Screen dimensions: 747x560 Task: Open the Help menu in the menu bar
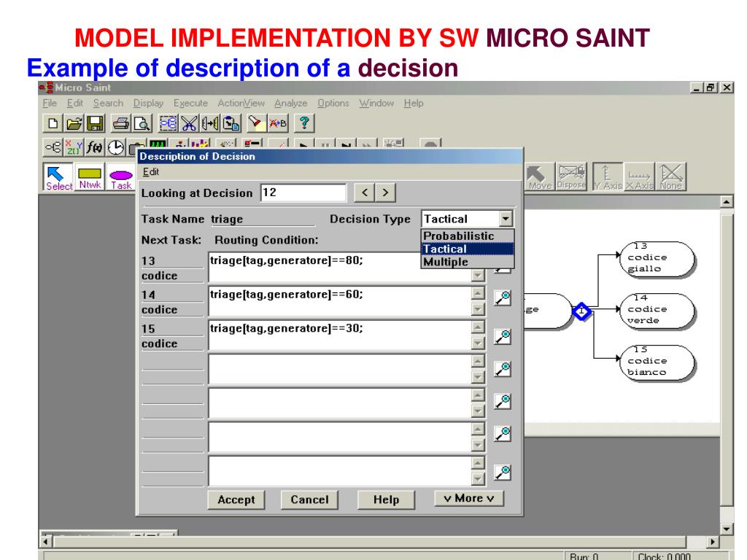[414, 104]
